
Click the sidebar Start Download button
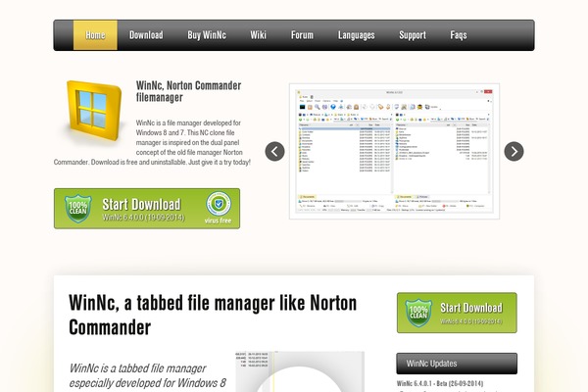(x=457, y=313)
